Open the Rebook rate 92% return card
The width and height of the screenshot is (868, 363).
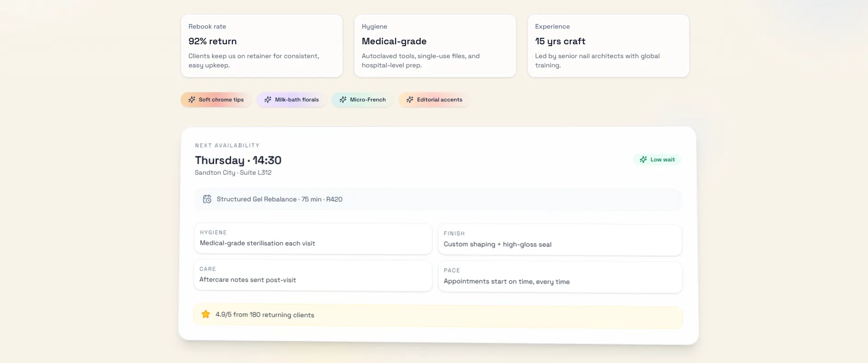coord(262,46)
